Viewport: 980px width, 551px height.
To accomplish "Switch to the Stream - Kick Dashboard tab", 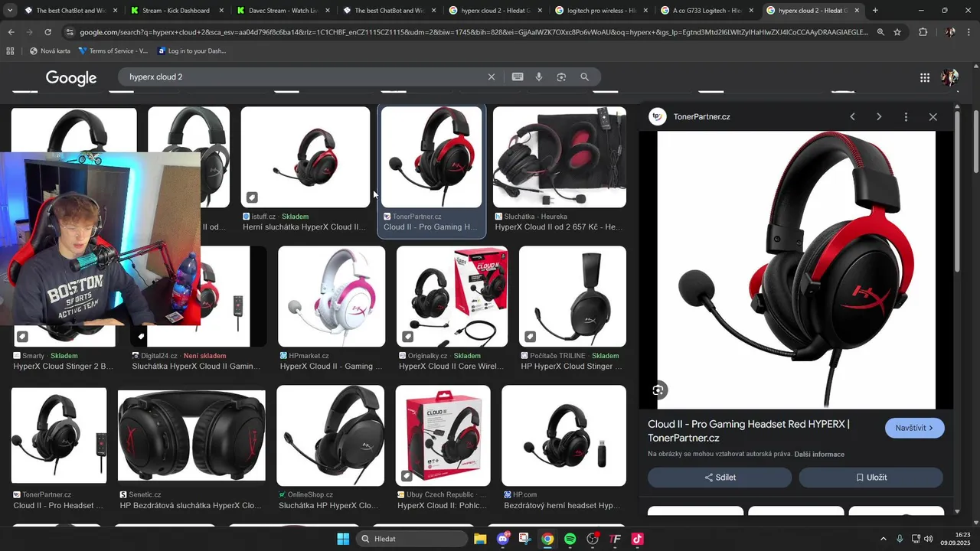I will pyautogui.click(x=175, y=11).
